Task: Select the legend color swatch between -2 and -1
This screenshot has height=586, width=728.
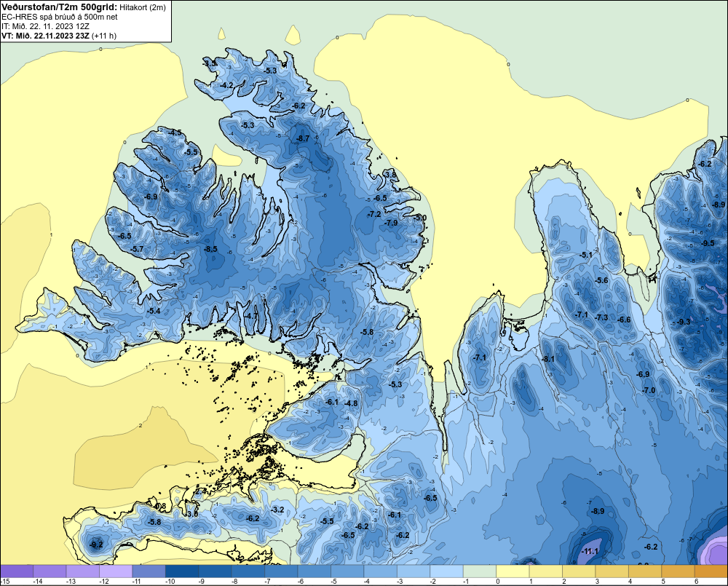Action: (x=447, y=571)
